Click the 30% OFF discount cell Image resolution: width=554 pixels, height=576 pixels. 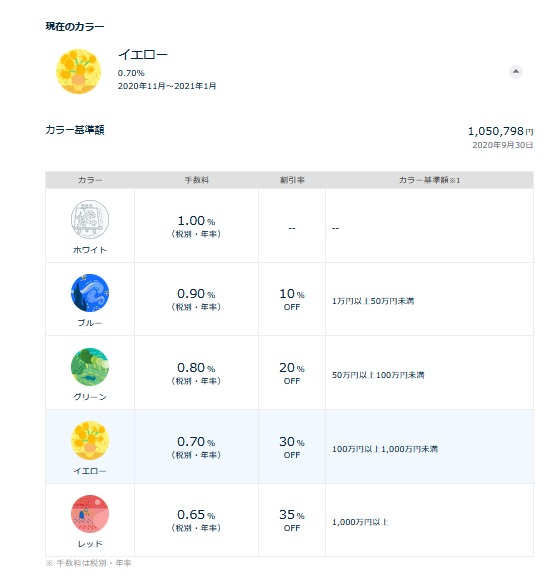tap(292, 447)
